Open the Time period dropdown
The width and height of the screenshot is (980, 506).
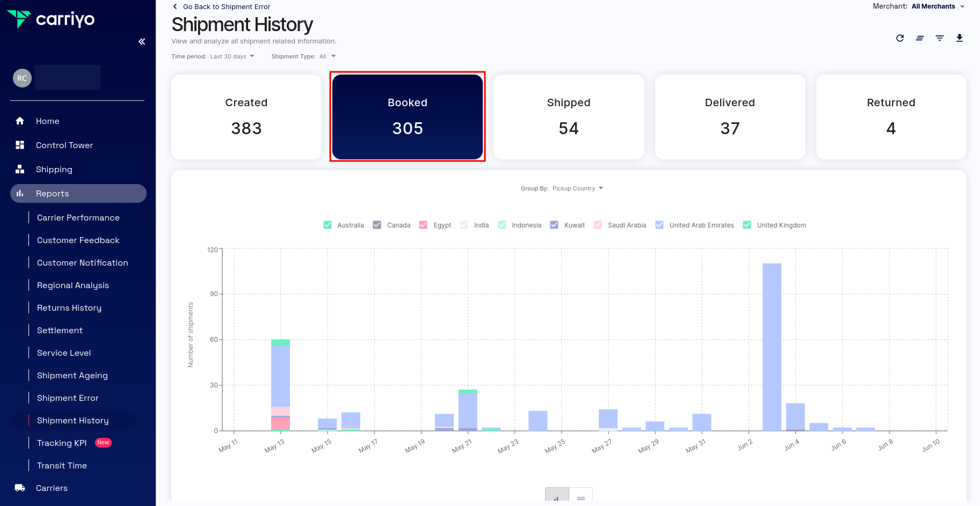(x=232, y=56)
